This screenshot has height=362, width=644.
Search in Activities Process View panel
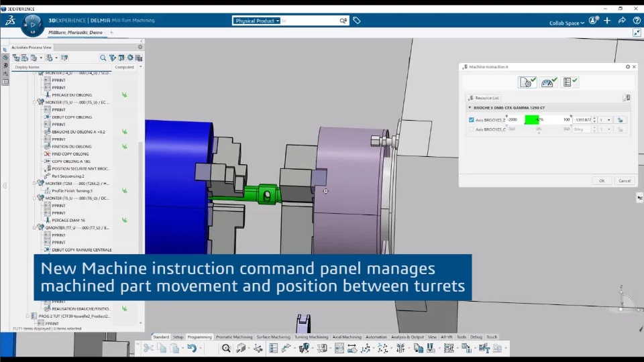103,58
